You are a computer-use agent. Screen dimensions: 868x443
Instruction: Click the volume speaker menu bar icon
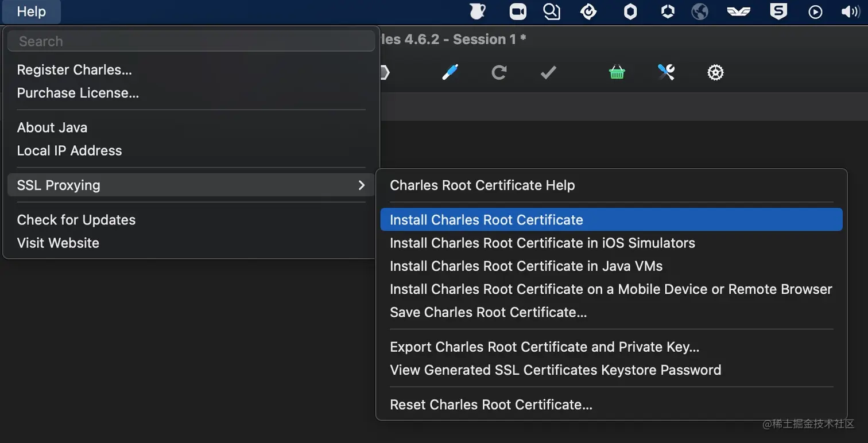(x=850, y=11)
